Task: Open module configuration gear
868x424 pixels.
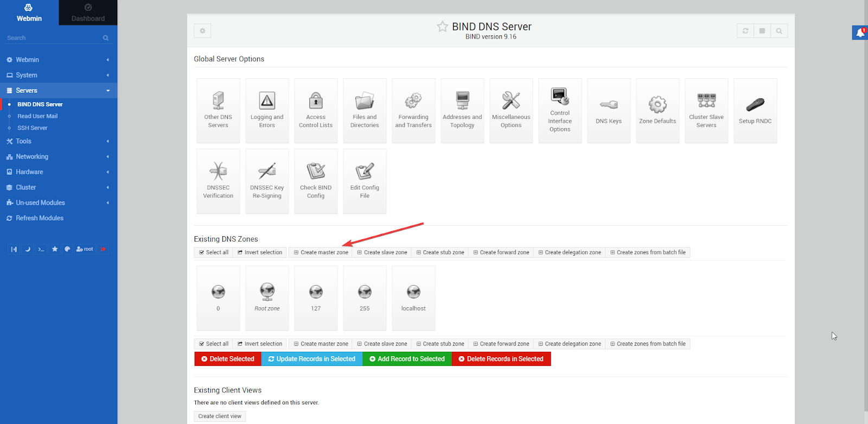Action: tap(202, 31)
